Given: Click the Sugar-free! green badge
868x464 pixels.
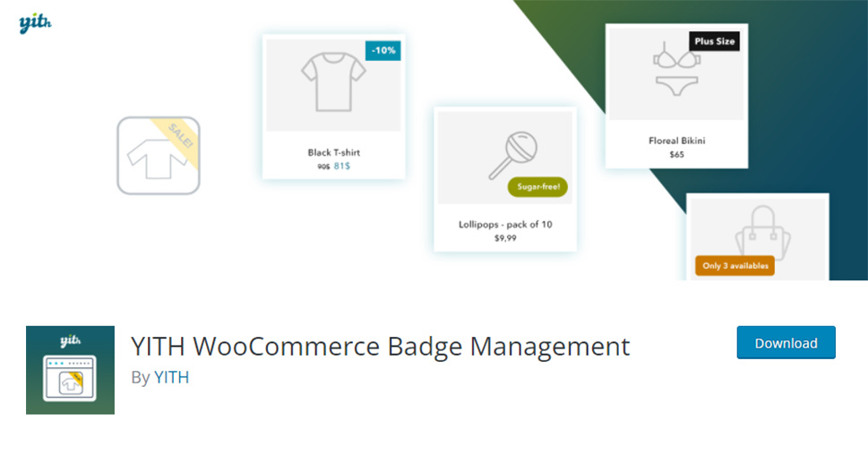Looking at the screenshot, I should pos(538,186).
